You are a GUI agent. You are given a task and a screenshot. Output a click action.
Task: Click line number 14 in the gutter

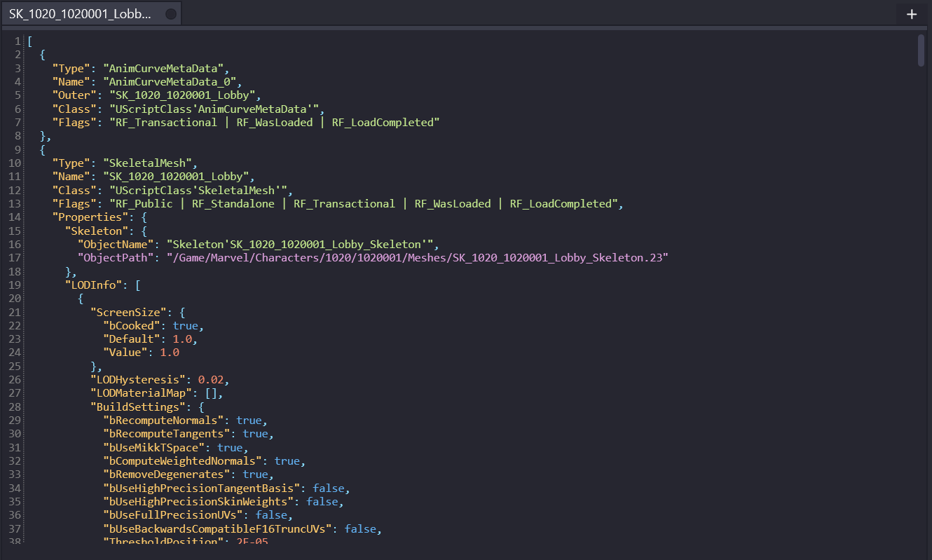point(15,217)
